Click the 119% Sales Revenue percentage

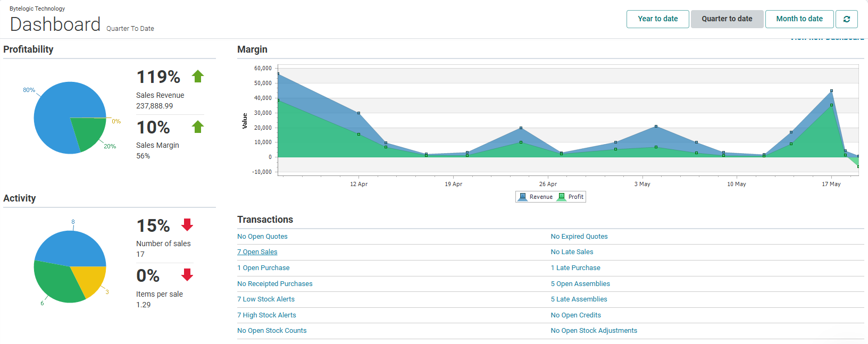[158, 77]
